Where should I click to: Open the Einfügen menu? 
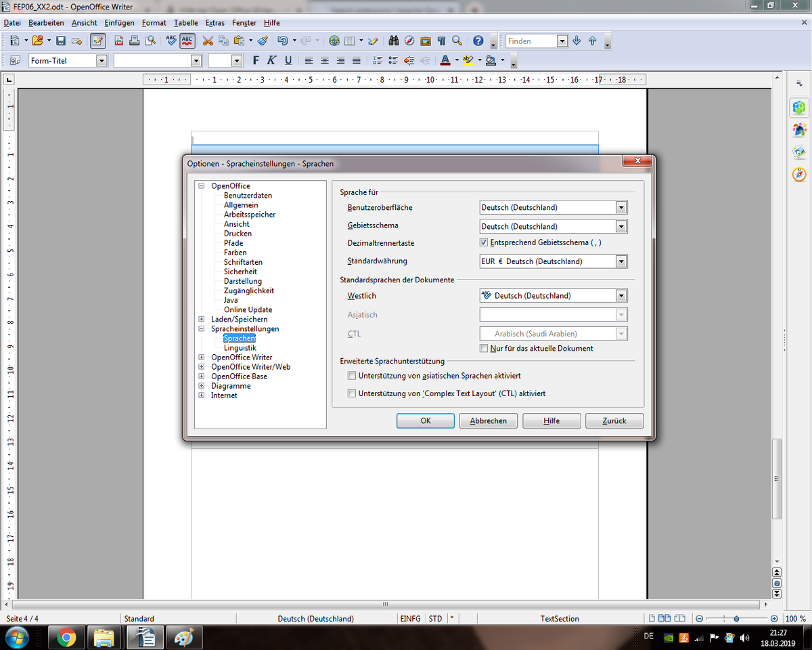coord(119,22)
